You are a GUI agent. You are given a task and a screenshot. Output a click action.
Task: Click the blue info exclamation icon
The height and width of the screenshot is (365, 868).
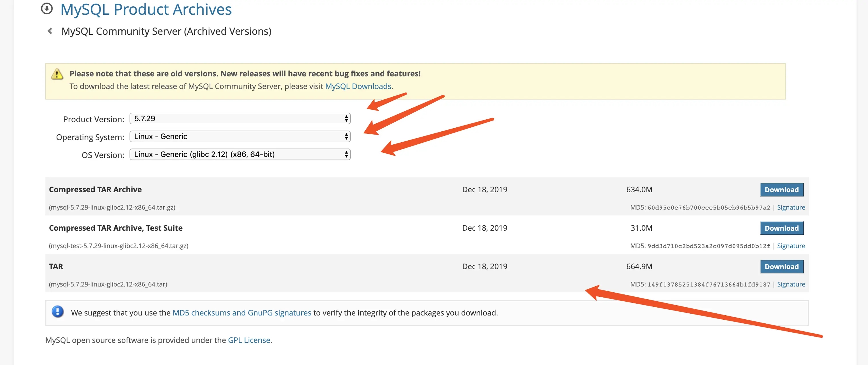point(58,311)
